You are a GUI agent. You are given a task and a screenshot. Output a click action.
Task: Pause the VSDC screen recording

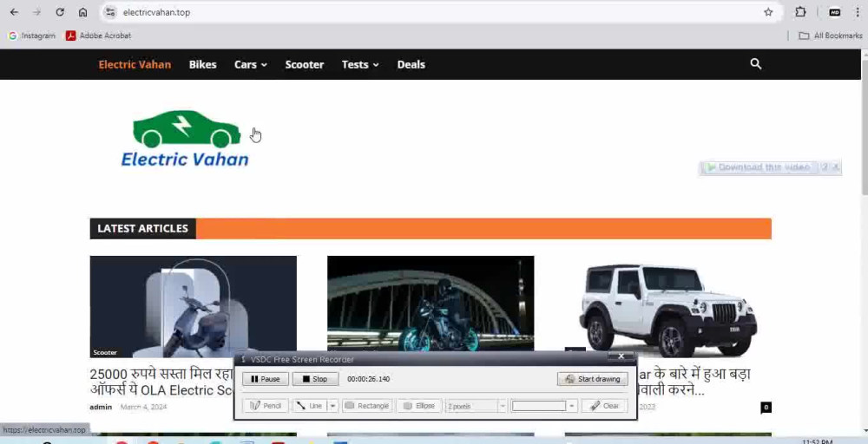point(265,379)
